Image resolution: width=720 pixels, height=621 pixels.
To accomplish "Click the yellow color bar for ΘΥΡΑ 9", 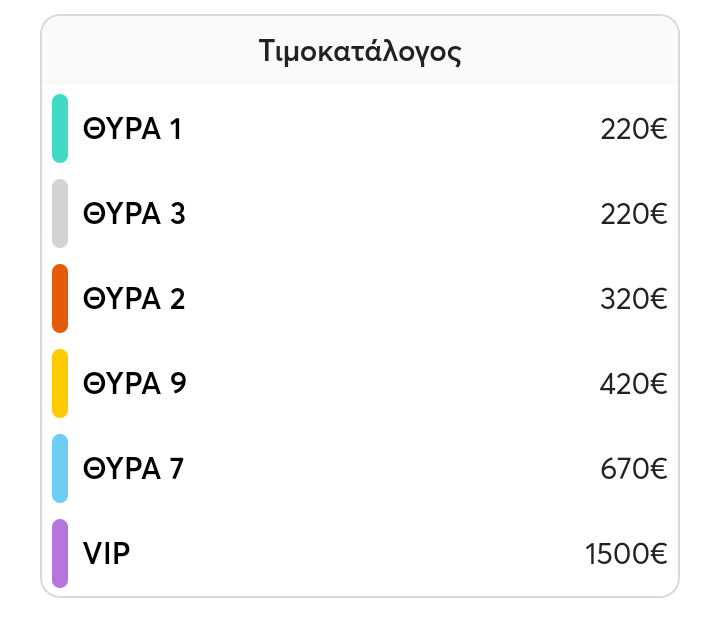I will pos(60,383).
